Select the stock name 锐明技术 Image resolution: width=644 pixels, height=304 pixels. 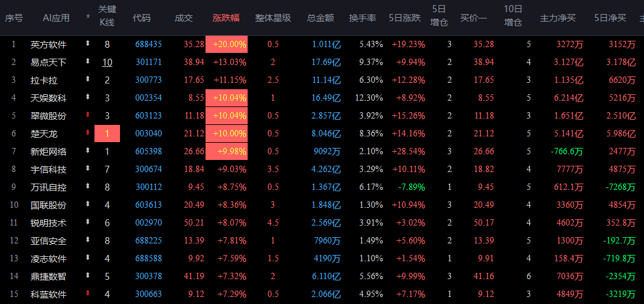[x=49, y=223]
